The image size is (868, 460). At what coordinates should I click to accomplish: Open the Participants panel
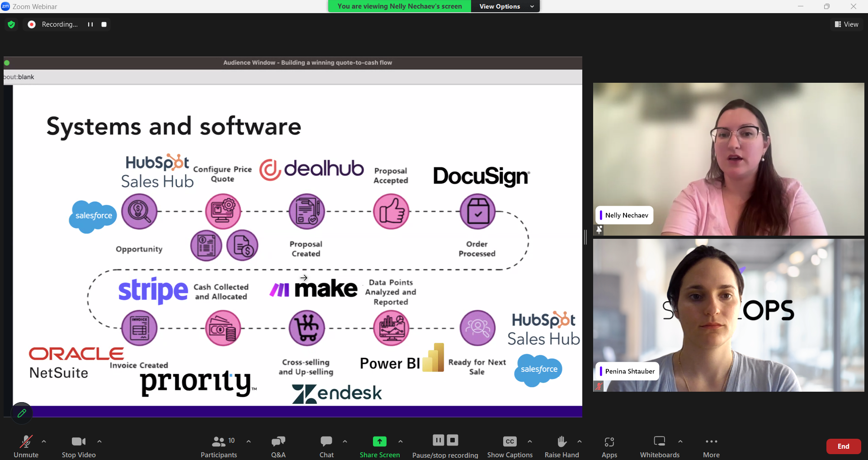219,446
